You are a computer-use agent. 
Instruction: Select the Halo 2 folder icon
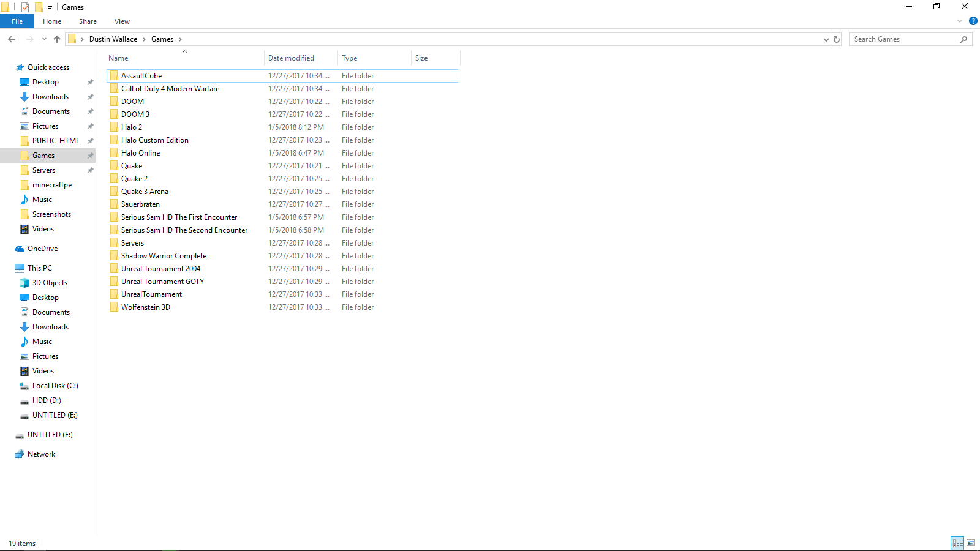coord(114,127)
